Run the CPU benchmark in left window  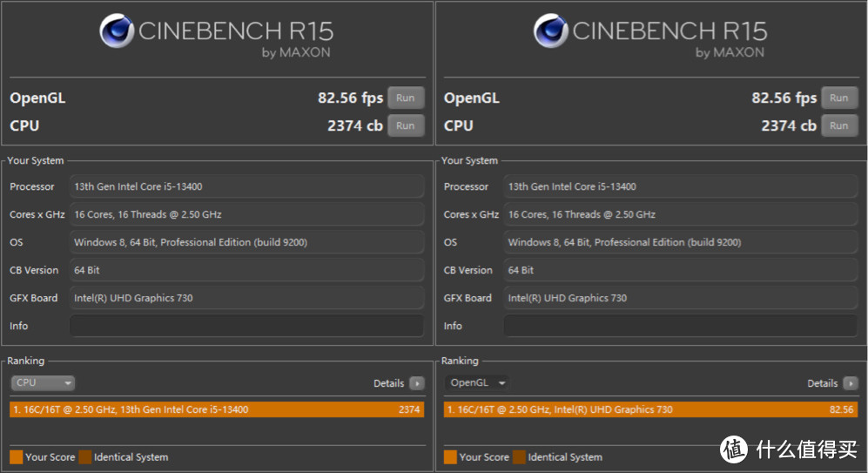pos(406,125)
